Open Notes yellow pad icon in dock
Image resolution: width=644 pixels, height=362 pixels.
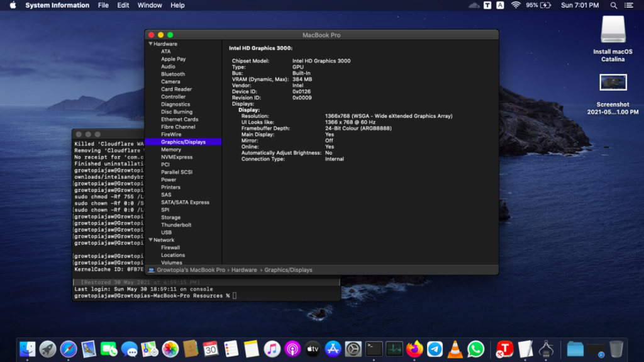click(x=252, y=349)
